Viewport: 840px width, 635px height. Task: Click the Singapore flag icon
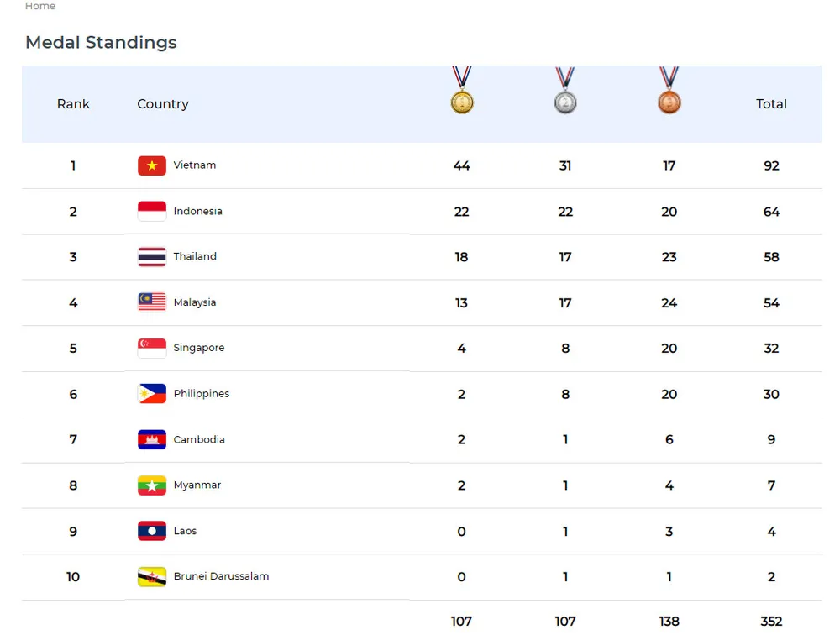152,349
